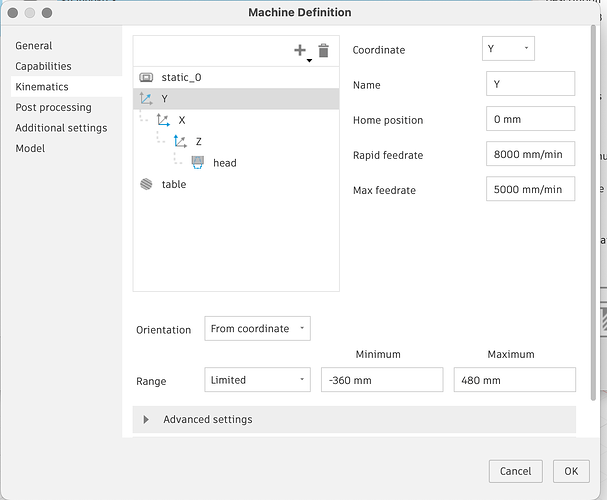Close the Machine Definition window
Viewport: 607px width, 500px height.
point(13,13)
